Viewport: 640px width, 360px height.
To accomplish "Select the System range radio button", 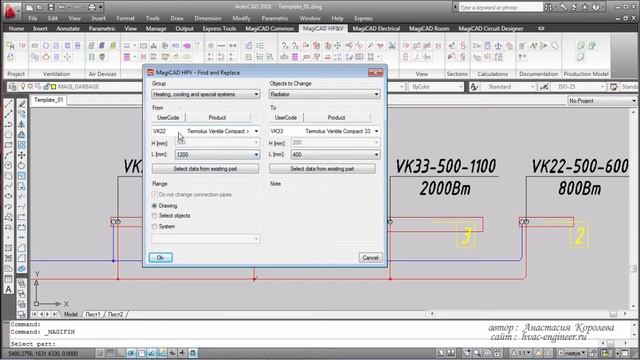I will (154, 226).
